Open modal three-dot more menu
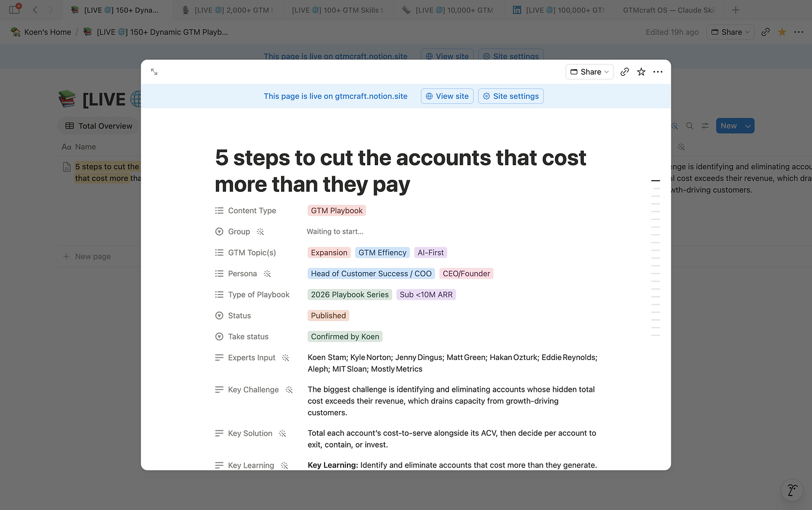The height and width of the screenshot is (510, 812). (658, 72)
